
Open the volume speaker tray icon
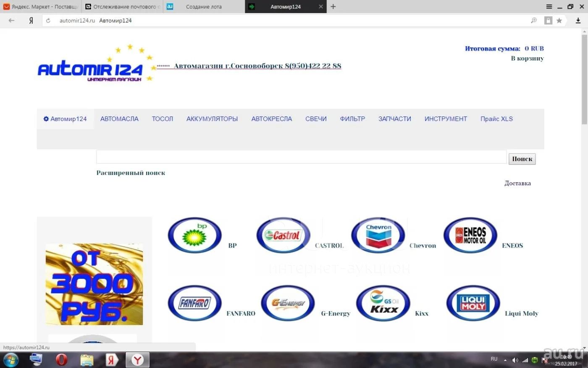515,360
